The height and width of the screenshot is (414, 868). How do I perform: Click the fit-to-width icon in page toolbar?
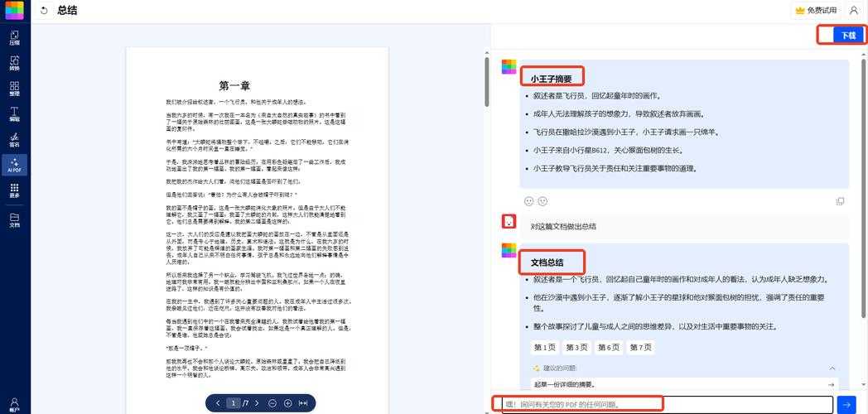point(303,403)
